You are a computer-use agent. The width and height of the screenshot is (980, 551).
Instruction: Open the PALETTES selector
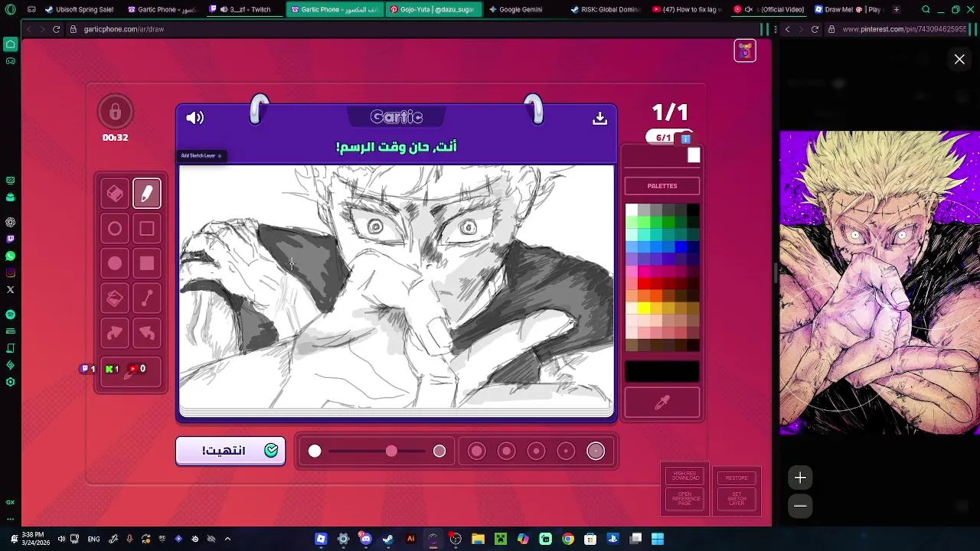(x=662, y=186)
